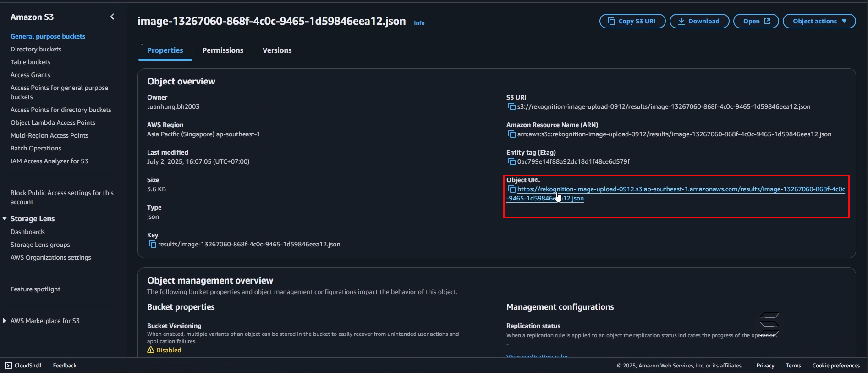The width and height of the screenshot is (868, 373).
Task: Select the AWS Region value ap-southeast-1
Action: pyautogui.click(x=203, y=134)
